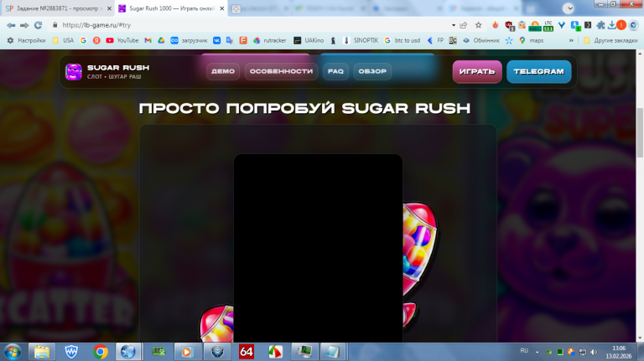Open the uBlock shield extension icon
The image size is (644, 361).
point(509,26)
